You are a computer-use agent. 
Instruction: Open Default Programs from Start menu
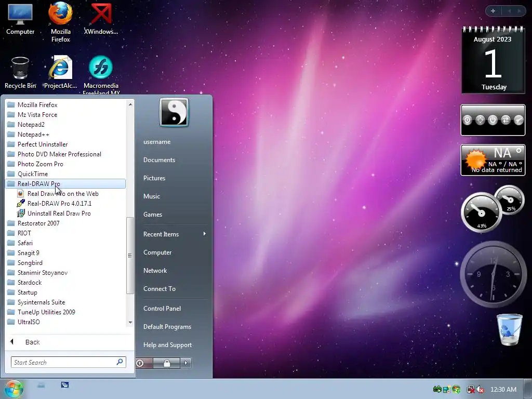[x=167, y=327]
